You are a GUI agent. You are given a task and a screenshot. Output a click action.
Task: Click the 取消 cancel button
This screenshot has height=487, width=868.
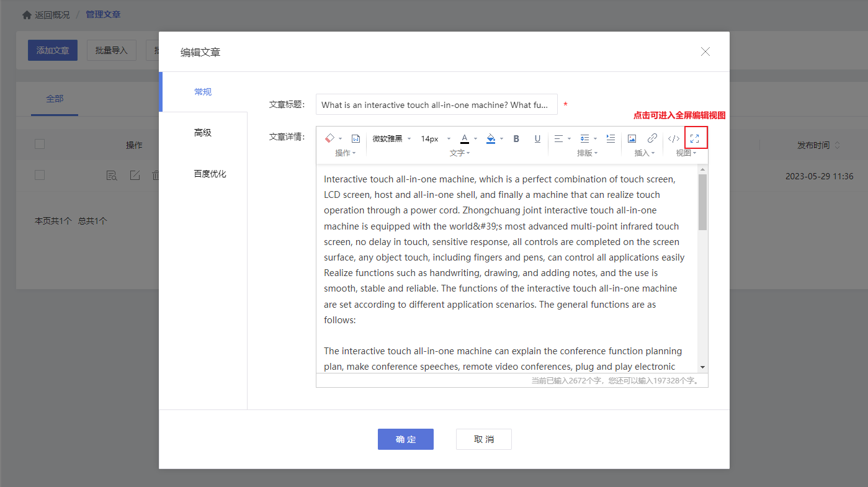click(483, 439)
